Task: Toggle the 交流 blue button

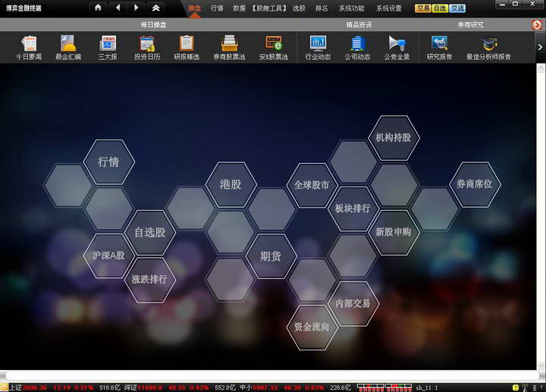Action: click(457, 8)
